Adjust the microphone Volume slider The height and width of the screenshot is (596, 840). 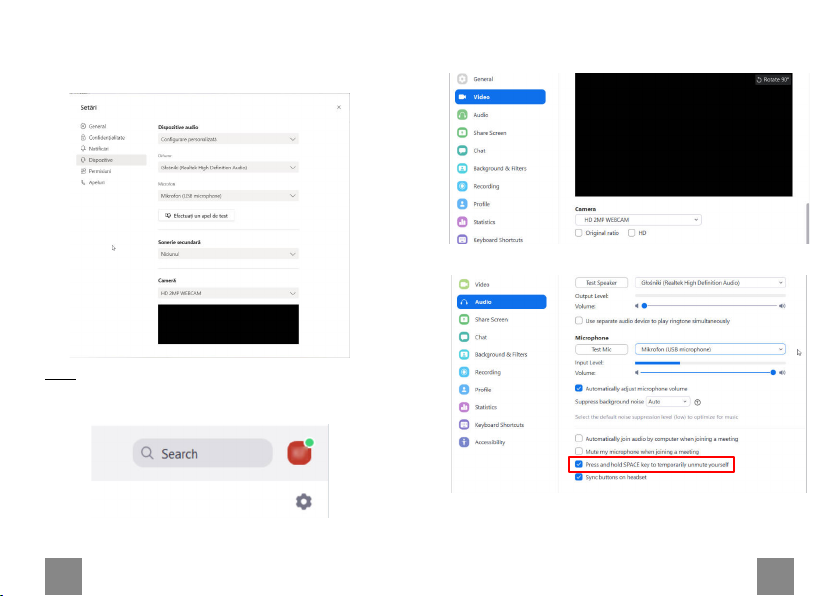(x=707, y=372)
